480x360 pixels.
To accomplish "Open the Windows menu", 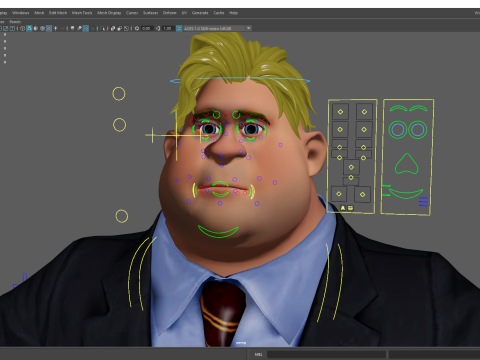I will (21, 13).
